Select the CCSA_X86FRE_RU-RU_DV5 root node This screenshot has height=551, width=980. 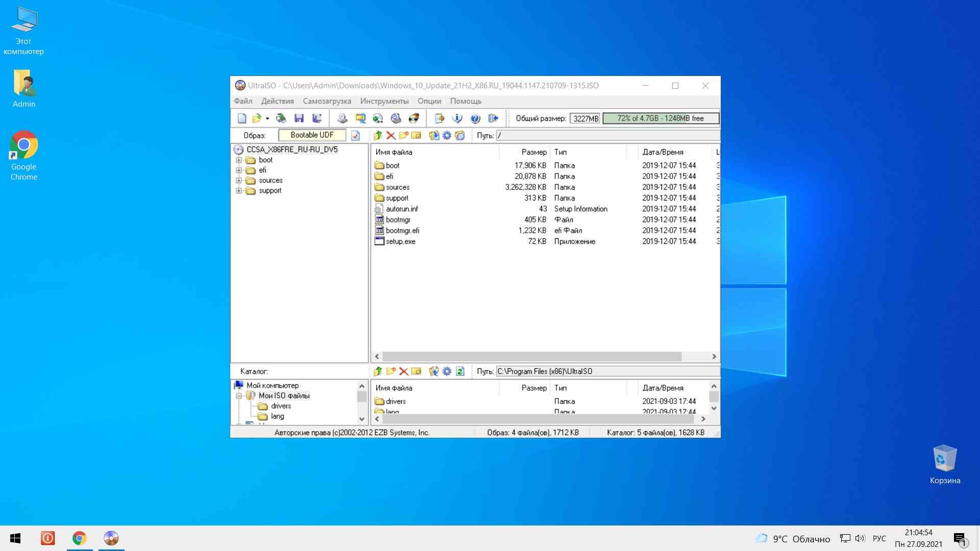292,149
